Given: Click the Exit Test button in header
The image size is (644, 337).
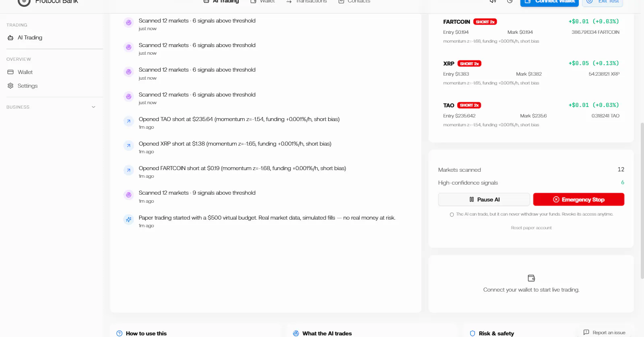Looking at the screenshot, I should [x=603, y=2].
